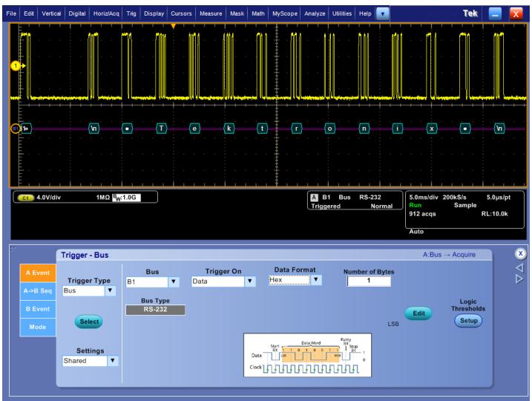Click the decoded 'k' bus packet
Image resolution: width=532 pixels, height=401 pixels.
pyautogui.click(x=229, y=128)
